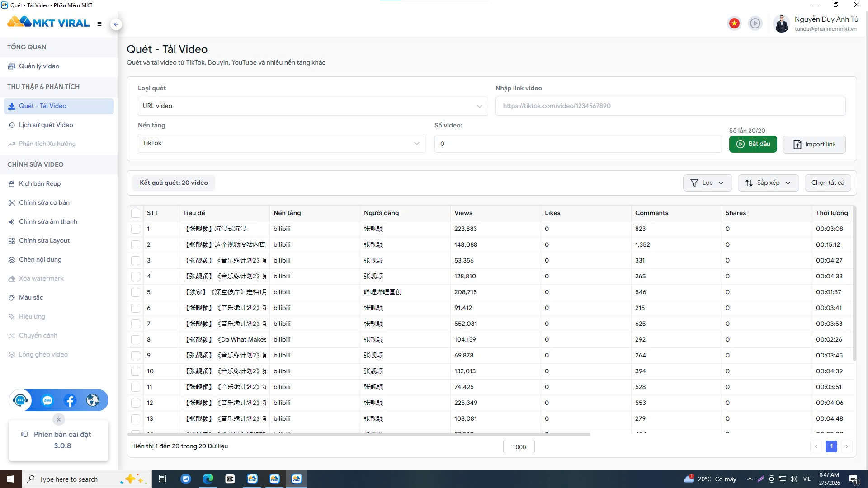
Task: Open the Nền tảng TikTok dropdown
Action: coord(281,143)
